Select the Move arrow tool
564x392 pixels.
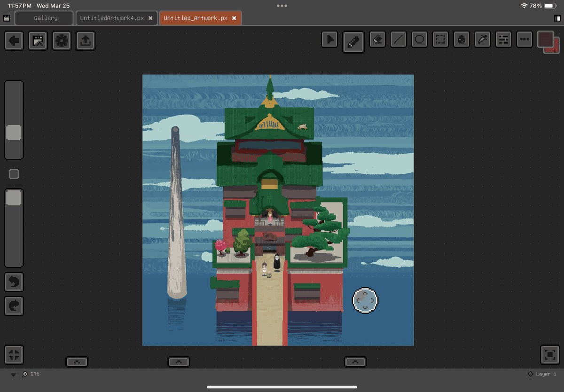click(x=330, y=40)
